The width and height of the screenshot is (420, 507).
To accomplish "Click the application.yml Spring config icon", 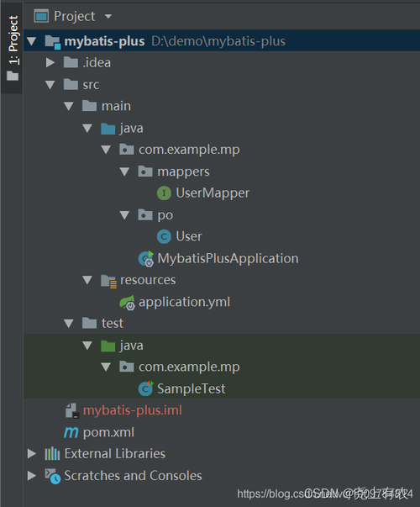I will click(128, 303).
